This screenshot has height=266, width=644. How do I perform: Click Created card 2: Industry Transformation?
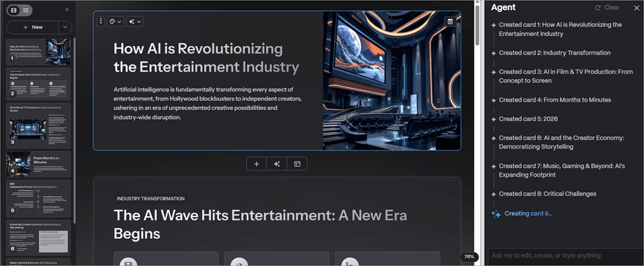coord(555,53)
